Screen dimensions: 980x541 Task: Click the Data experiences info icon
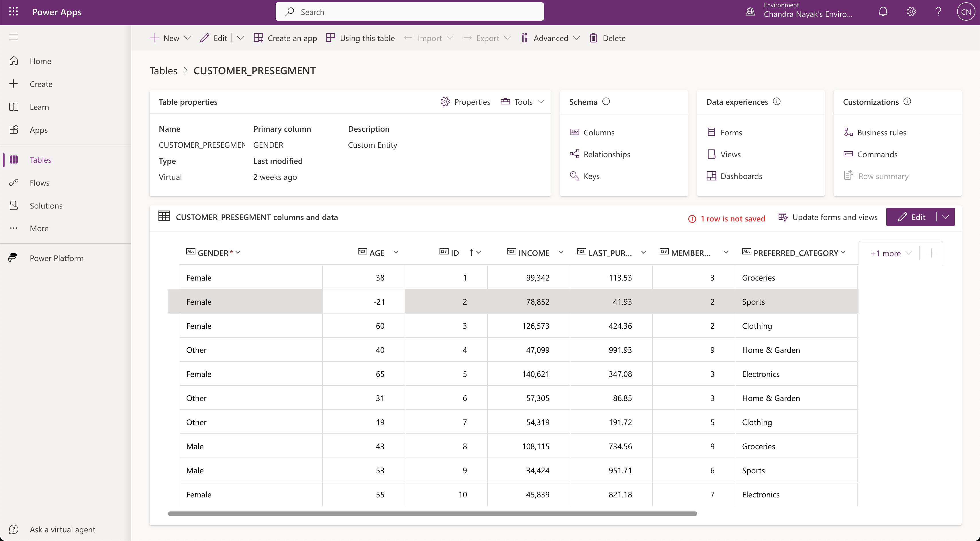click(777, 101)
